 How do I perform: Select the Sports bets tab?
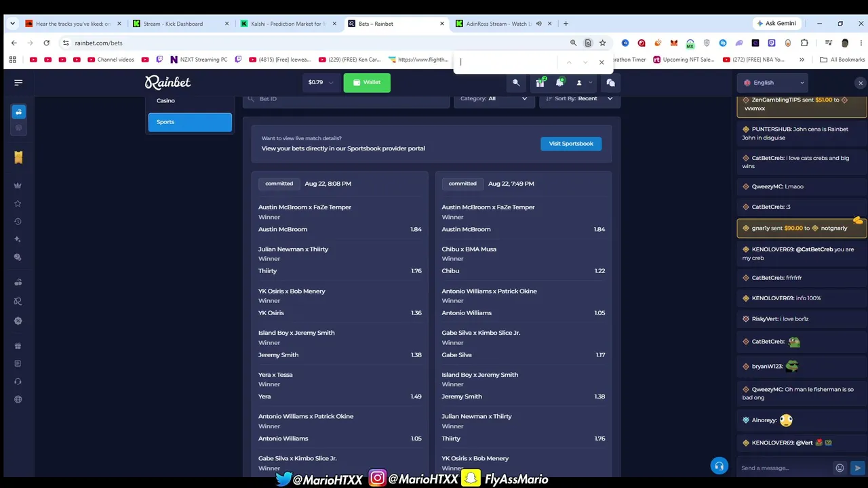point(190,122)
